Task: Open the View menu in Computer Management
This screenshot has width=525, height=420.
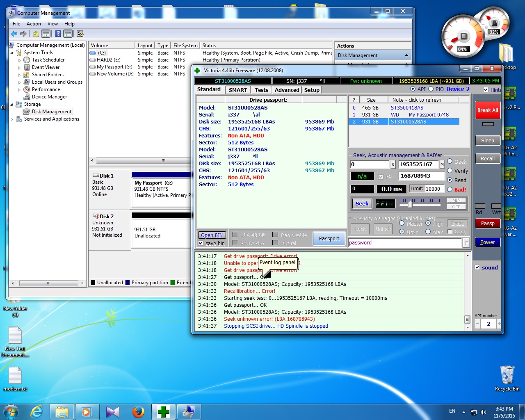Action: [52, 24]
